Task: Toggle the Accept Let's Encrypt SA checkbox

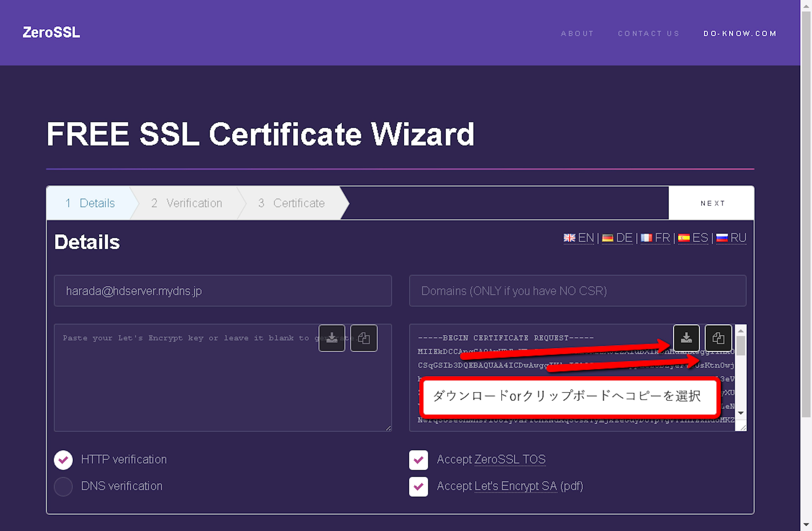Action: pos(418,486)
